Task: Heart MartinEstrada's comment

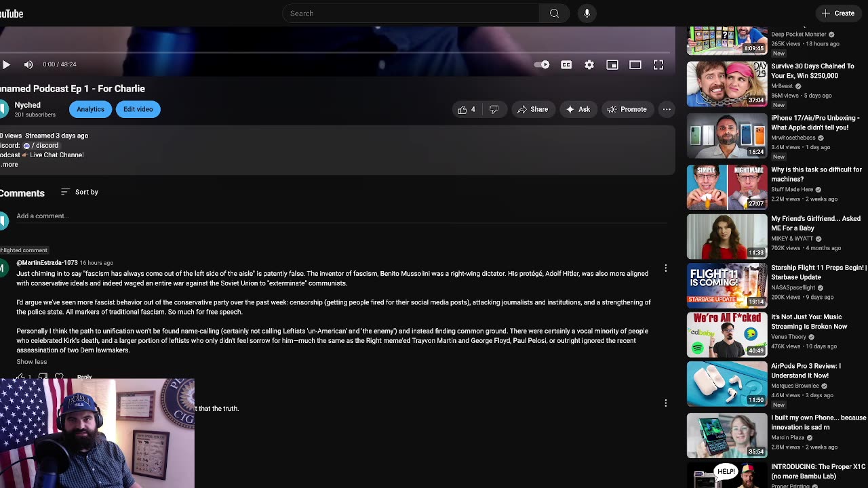Action: click(x=59, y=377)
